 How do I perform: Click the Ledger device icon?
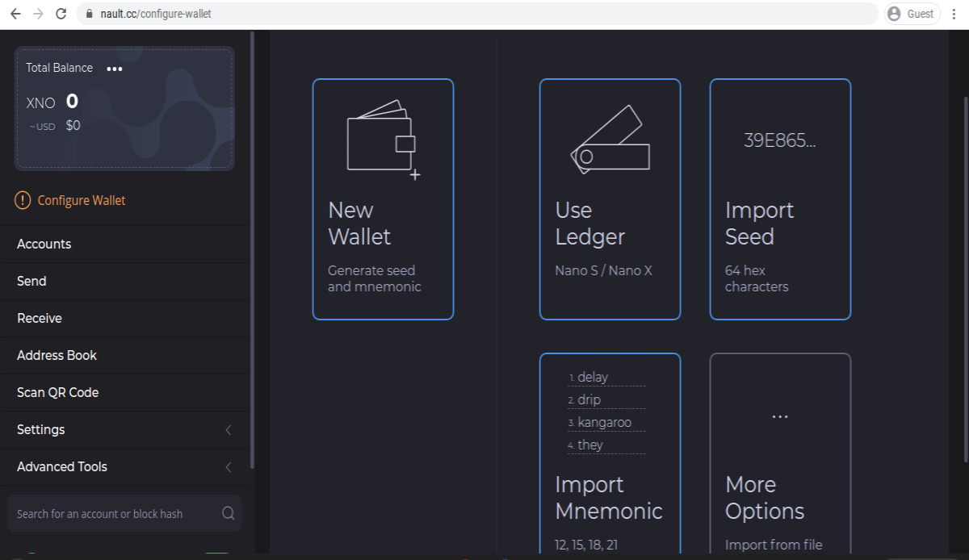point(610,140)
